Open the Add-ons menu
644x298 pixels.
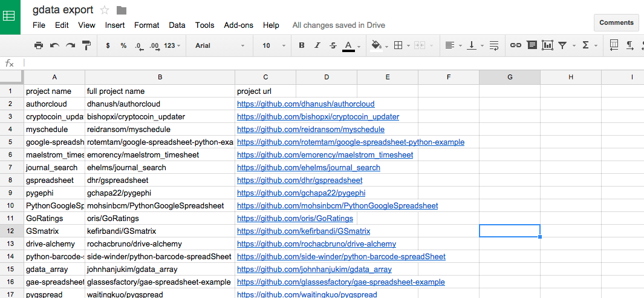pos(238,25)
